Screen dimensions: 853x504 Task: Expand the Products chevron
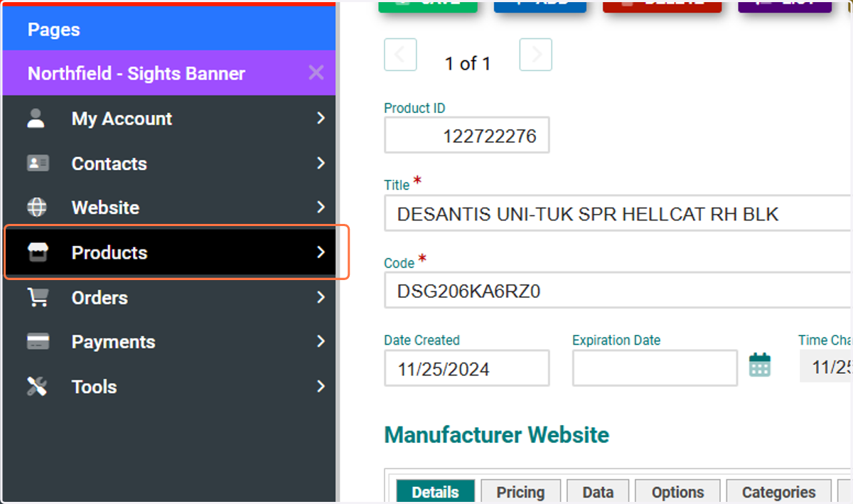click(321, 252)
